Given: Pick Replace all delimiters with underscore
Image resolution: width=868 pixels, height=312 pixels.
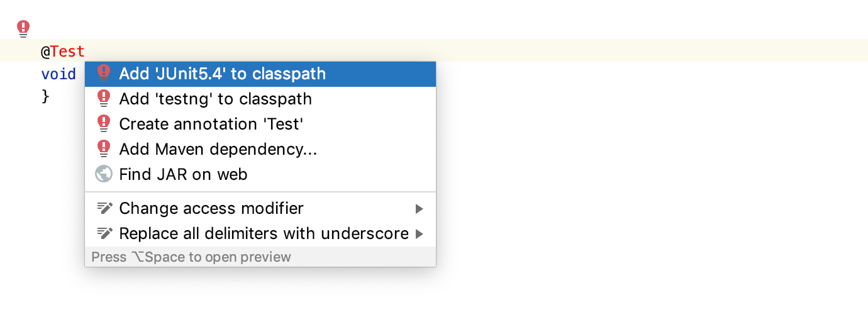Looking at the screenshot, I should [x=264, y=233].
